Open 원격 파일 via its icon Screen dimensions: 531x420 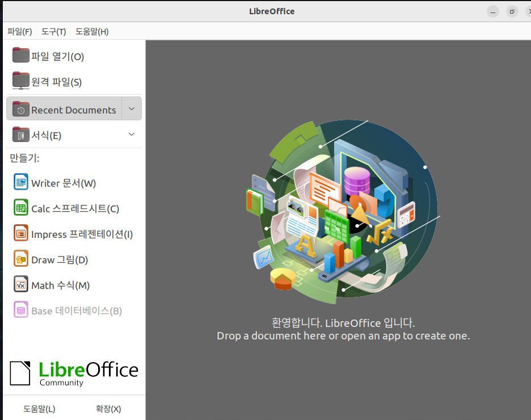(x=20, y=81)
